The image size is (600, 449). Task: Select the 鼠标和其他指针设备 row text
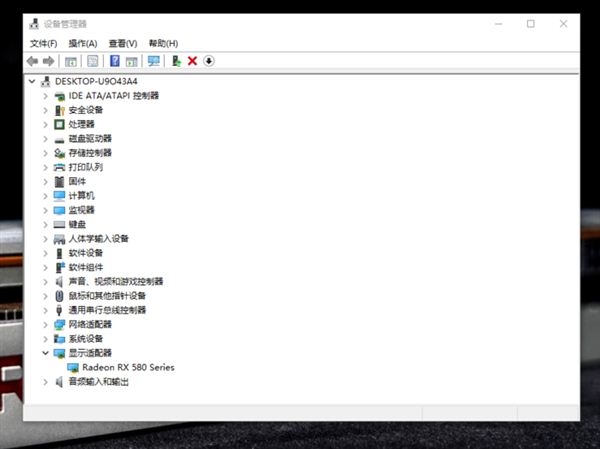click(x=107, y=296)
